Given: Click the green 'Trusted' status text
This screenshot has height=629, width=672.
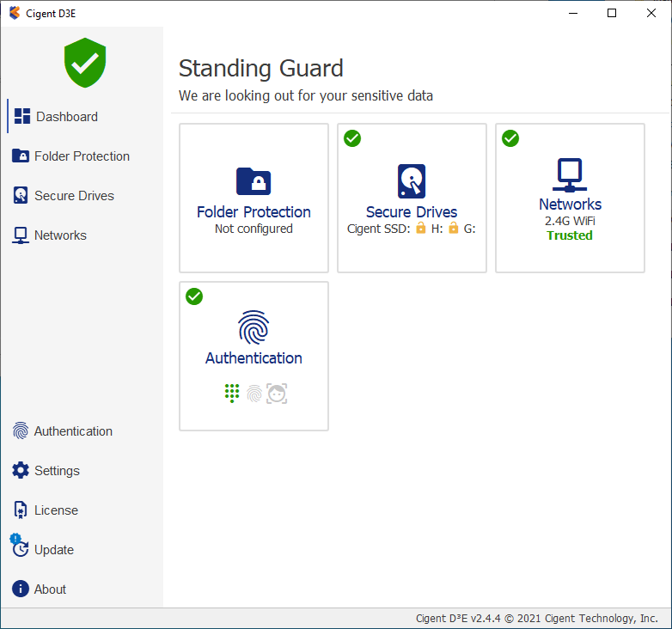Looking at the screenshot, I should [x=570, y=235].
